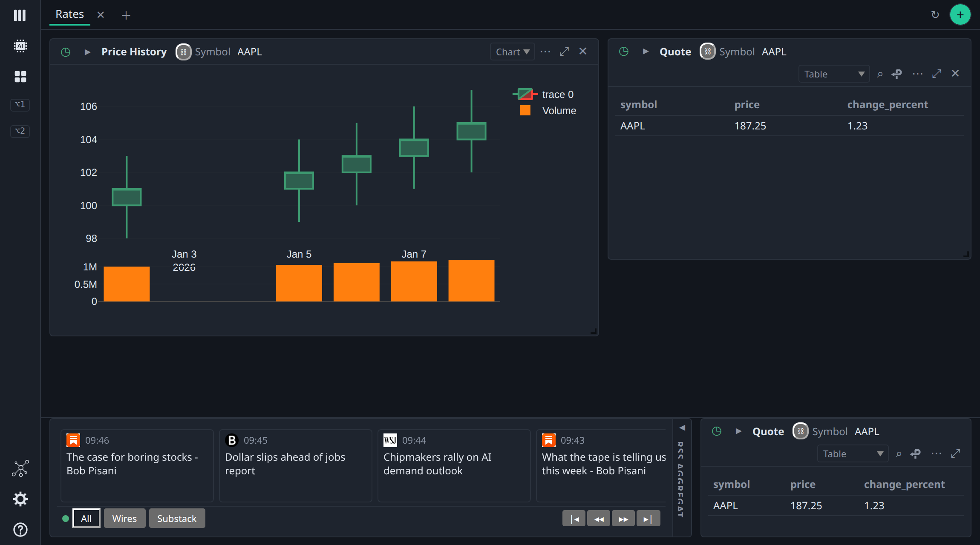The height and width of the screenshot is (545, 980).
Task: Select the option-1 shortcut in sidebar
Action: pos(20,105)
